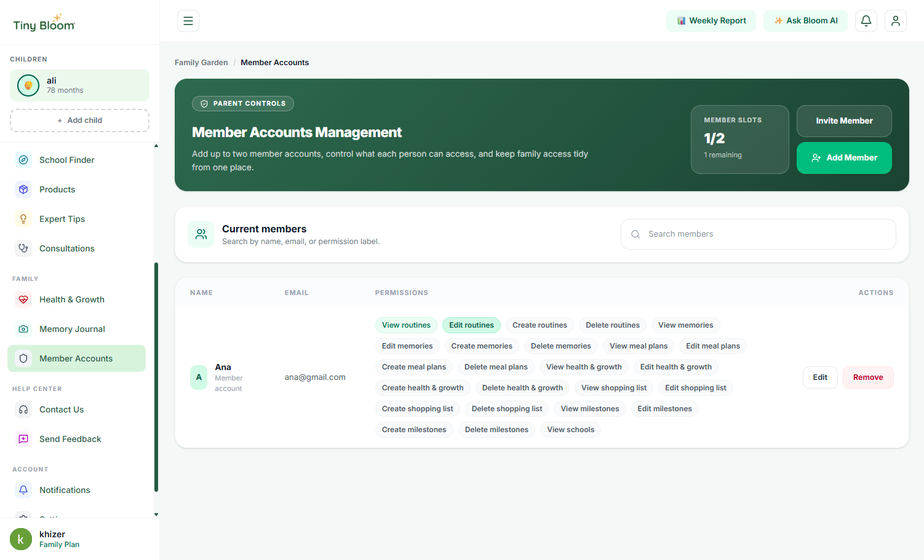Image resolution: width=924 pixels, height=560 pixels.
Task: Open Contact Us page
Action: pos(76,409)
